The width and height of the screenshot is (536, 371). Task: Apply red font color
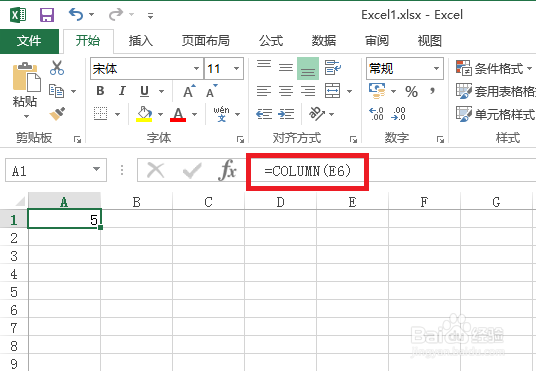tap(178, 114)
